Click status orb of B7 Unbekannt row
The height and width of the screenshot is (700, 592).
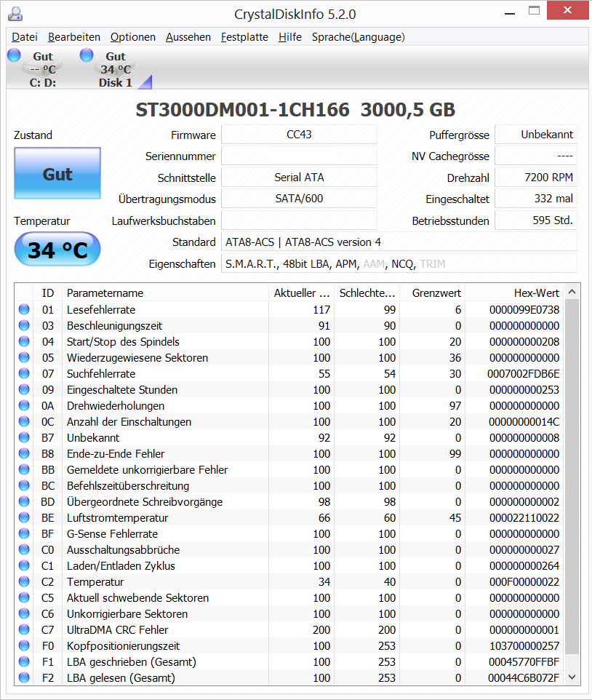pos(24,438)
